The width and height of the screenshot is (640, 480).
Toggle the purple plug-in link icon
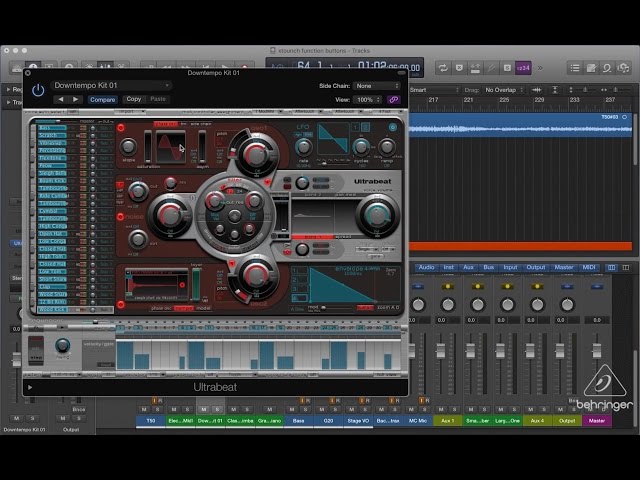[x=393, y=100]
